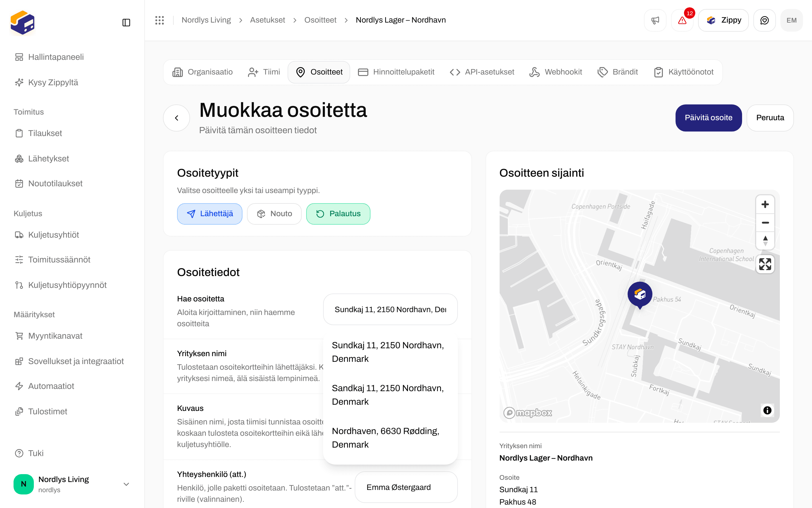
Task: Go back with the arrow button
Action: (x=176, y=118)
